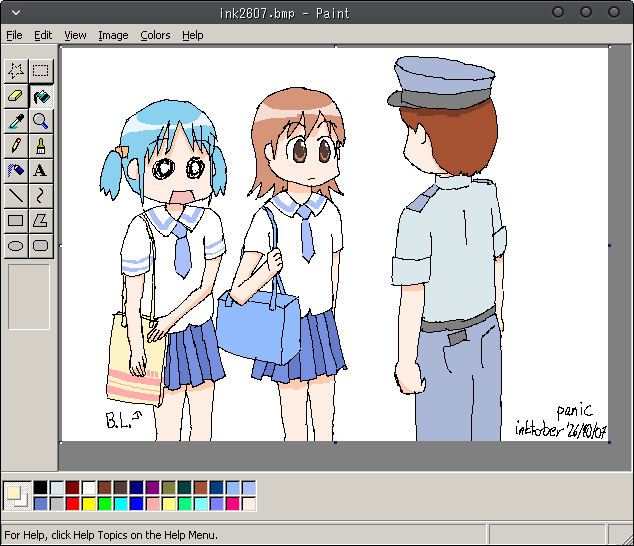Pick the light pink swatch
Viewport: 634px width, 546px height.
(x=153, y=504)
